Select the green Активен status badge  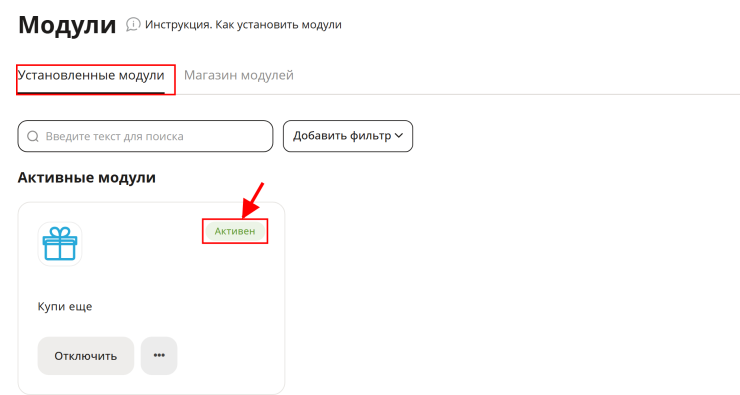pos(235,231)
